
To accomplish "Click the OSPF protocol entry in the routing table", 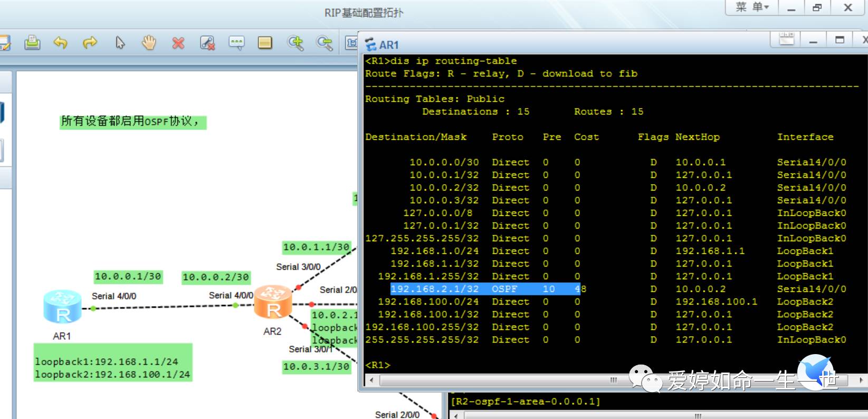I will point(504,289).
